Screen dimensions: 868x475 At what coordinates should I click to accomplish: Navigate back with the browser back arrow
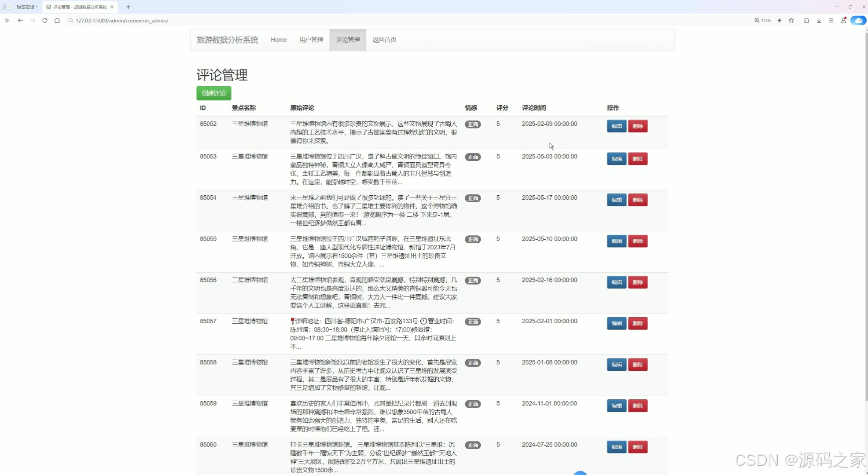(x=20, y=20)
